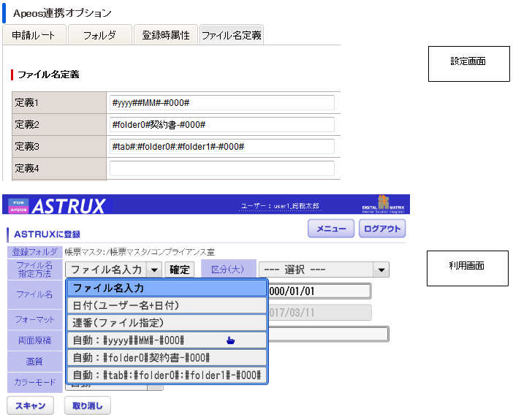The image size is (513, 420).
Task: Click the FOR APEOS badge icon
Action: coord(18,206)
